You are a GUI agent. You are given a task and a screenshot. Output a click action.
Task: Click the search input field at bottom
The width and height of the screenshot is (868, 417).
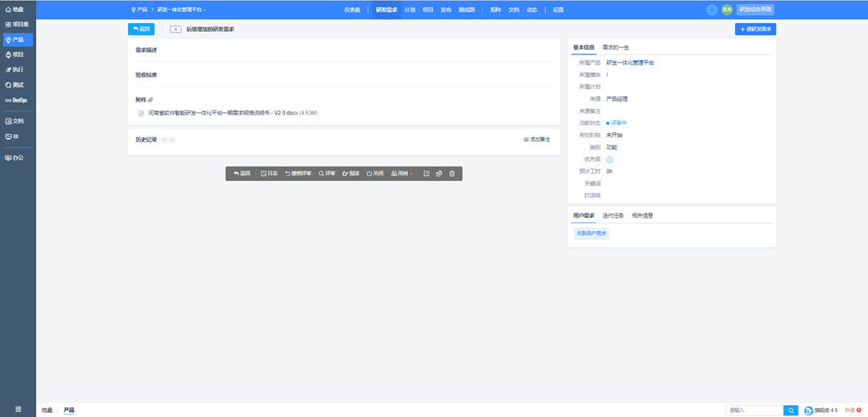click(x=754, y=411)
